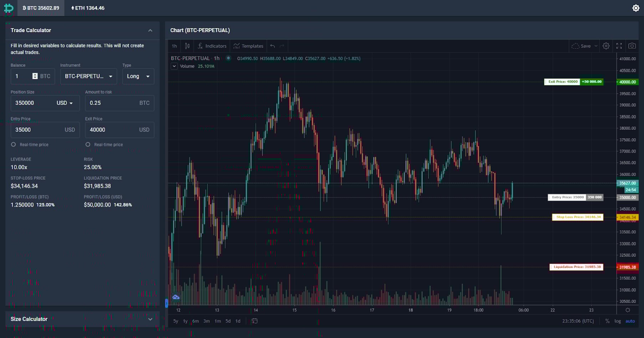This screenshot has height=338, width=644.
Task: Open the Save dropdown arrow
Action: tap(596, 46)
